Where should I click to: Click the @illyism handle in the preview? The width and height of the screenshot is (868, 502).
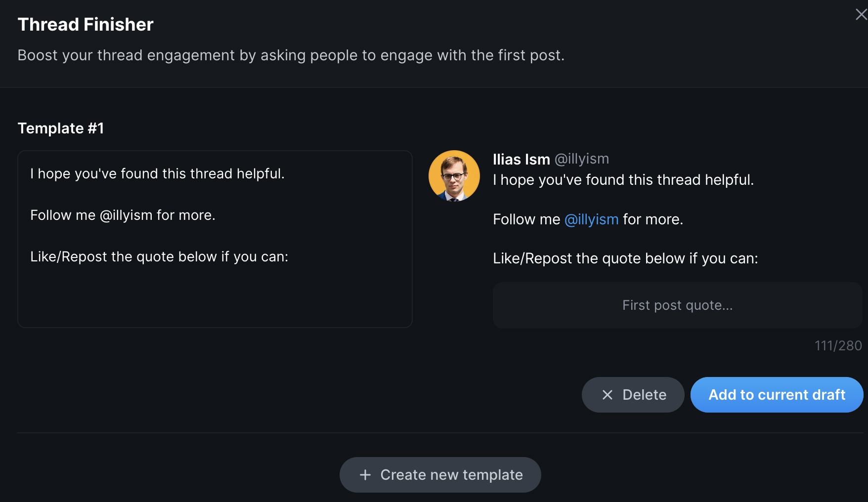(591, 219)
